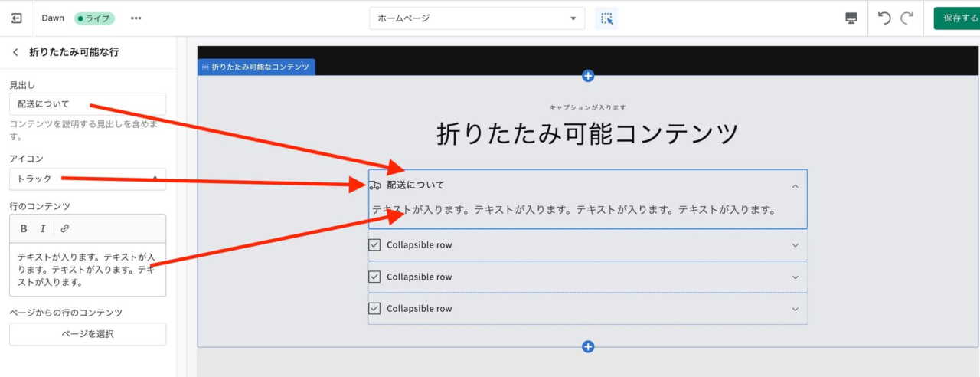
Task: Click the 配送について row title in the preview
Action: click(416, 185)
